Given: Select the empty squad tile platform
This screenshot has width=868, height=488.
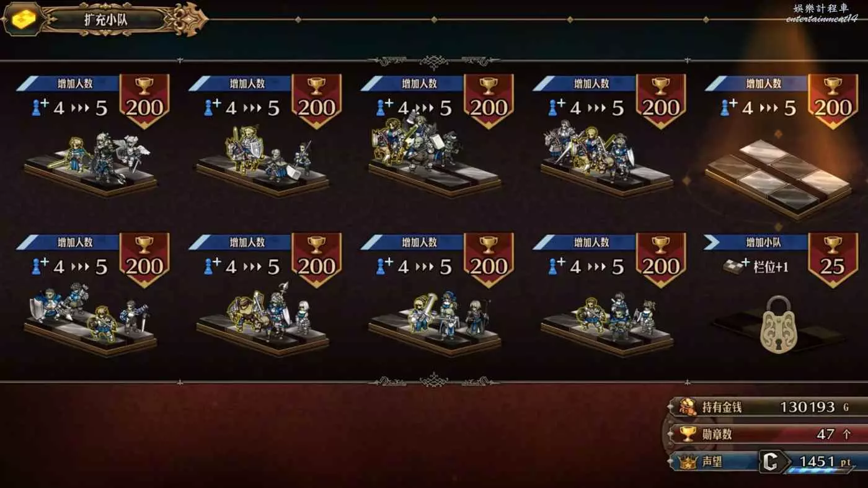Looking at the screenshot, I should pos(778,178).
